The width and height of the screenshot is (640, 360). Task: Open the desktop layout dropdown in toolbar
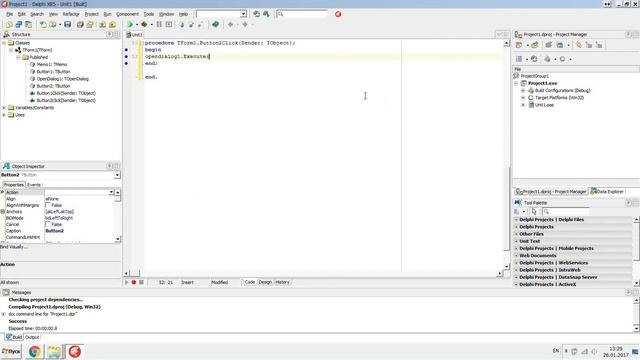(243, 14)
